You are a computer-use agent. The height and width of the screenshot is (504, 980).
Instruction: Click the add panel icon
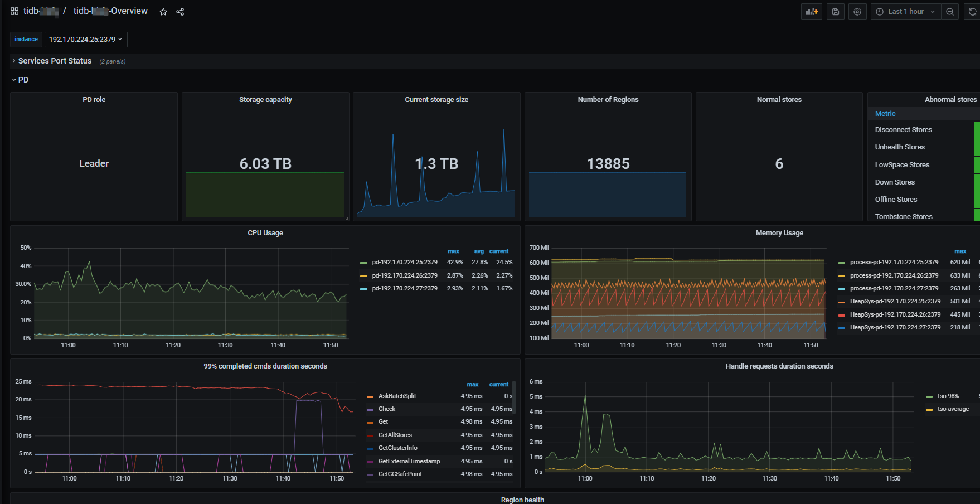pos(812,12)
